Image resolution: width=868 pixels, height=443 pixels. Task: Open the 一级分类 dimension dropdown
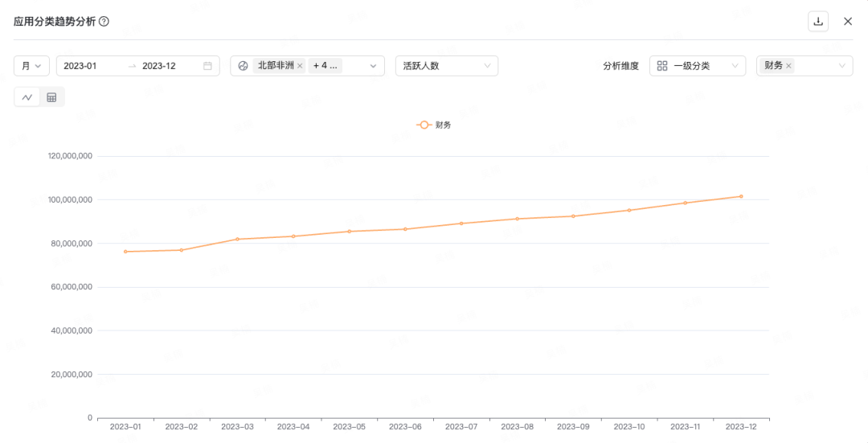(697, 66)
